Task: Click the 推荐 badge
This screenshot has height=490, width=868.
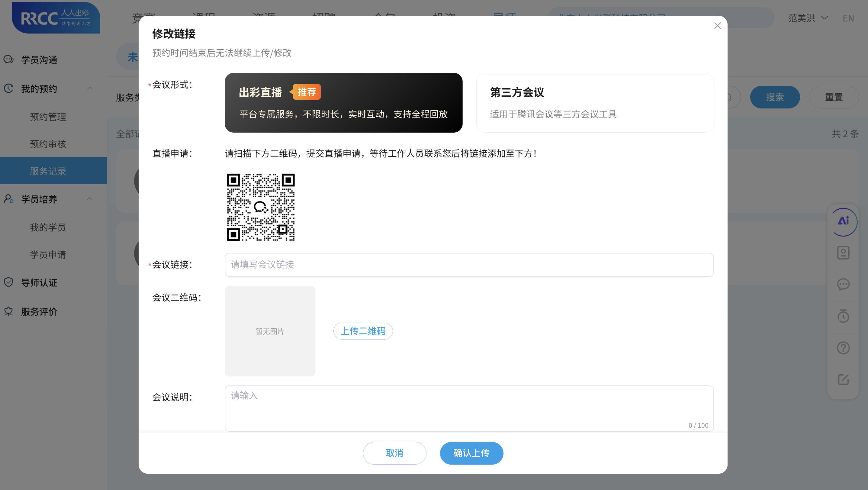Action: (306, 92)
